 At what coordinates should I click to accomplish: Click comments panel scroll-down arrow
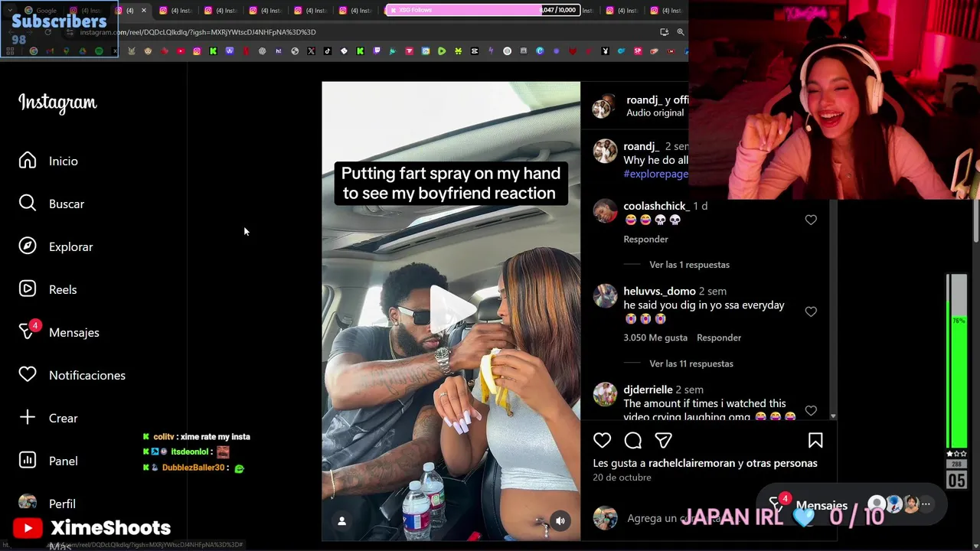tap(834, 416)
